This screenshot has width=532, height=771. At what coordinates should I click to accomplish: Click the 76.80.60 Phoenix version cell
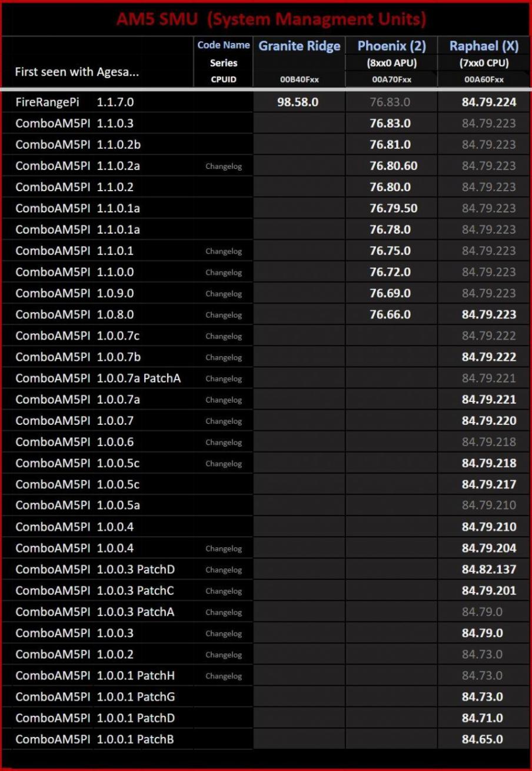point(393,166)
